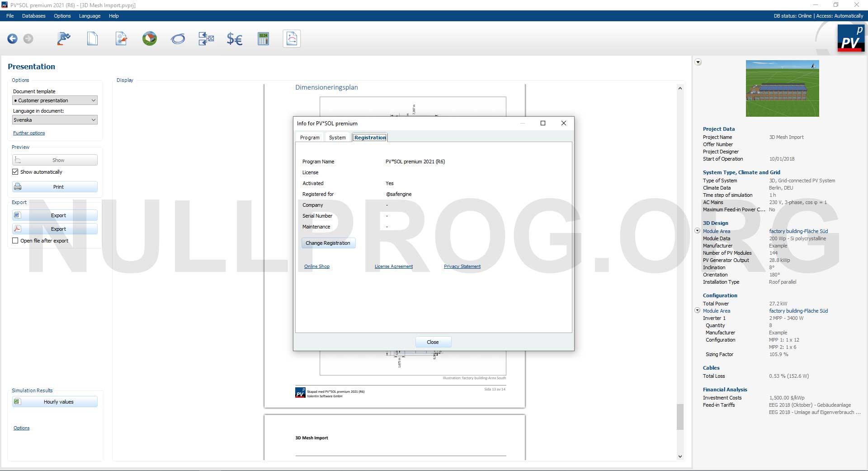Viewport: 868px width, 471px height.
Task: Click the 'Berlin, DEU' climate data value
Action: tap(781, 188)
